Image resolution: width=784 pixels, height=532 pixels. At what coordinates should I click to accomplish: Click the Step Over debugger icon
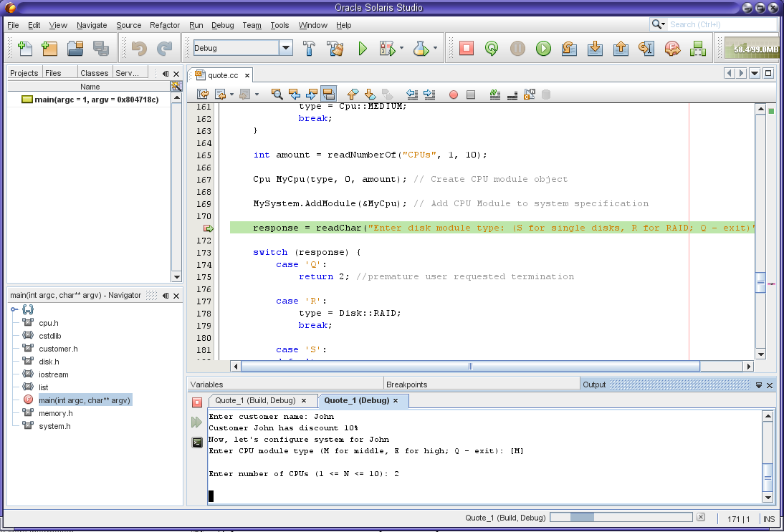click(569, 48)
